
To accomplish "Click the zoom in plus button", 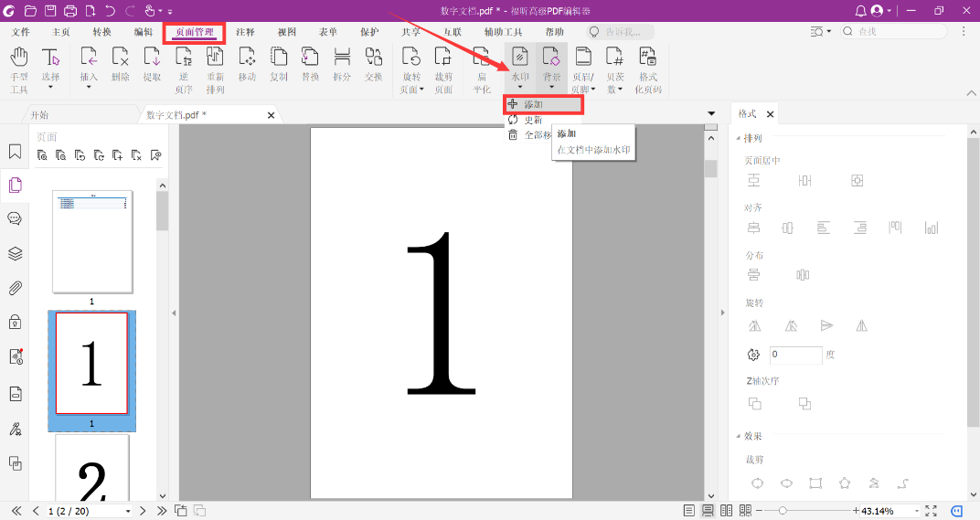I will (x=856, y=511).
